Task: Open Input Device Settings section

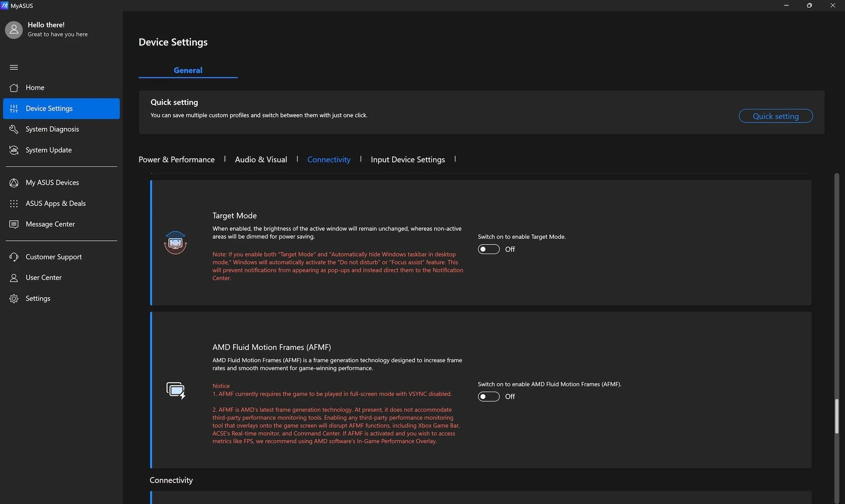Action: (x=408, y=160)
